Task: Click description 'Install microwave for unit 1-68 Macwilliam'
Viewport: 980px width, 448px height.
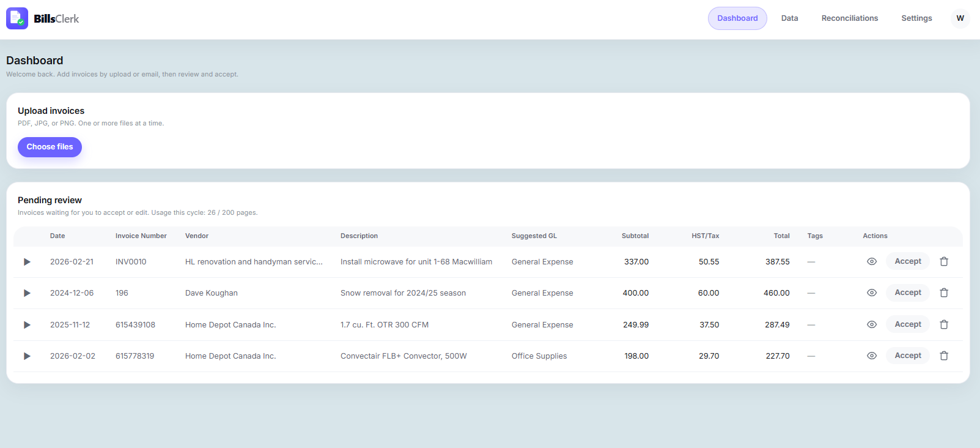Action: [416, 262]
